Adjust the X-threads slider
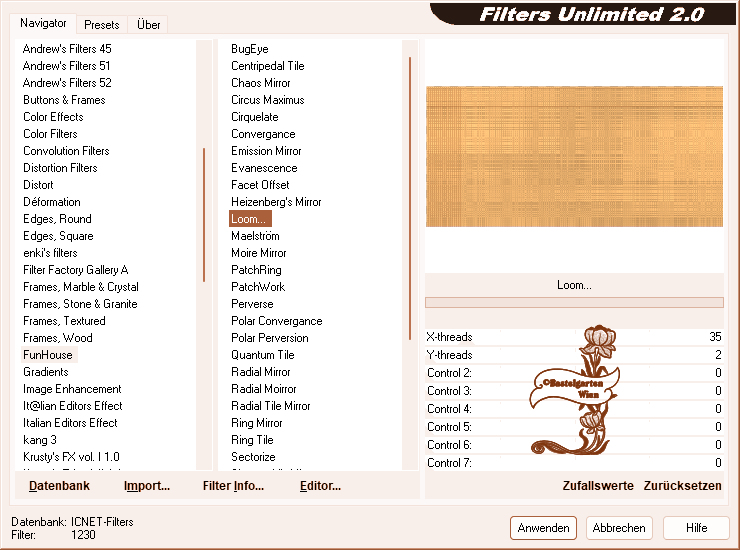The image size is (740, 550). [574, 337]
